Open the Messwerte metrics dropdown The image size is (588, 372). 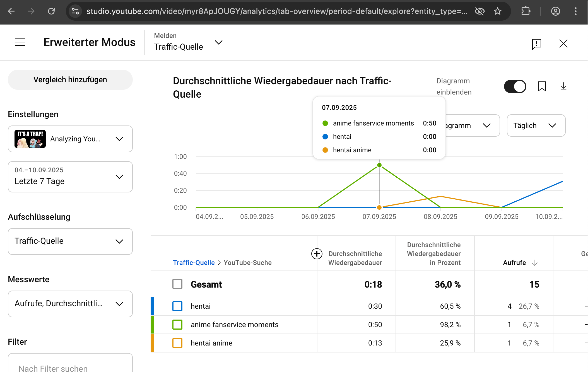70,304
